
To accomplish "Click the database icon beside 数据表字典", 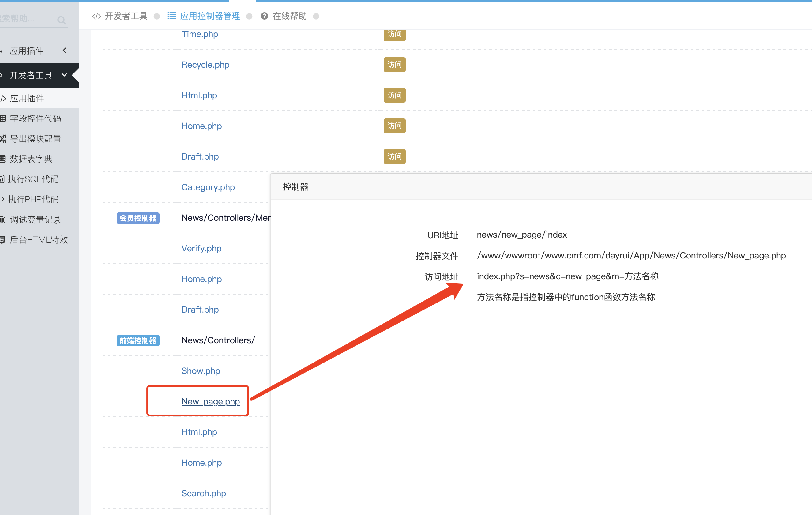I will [3, 159].
